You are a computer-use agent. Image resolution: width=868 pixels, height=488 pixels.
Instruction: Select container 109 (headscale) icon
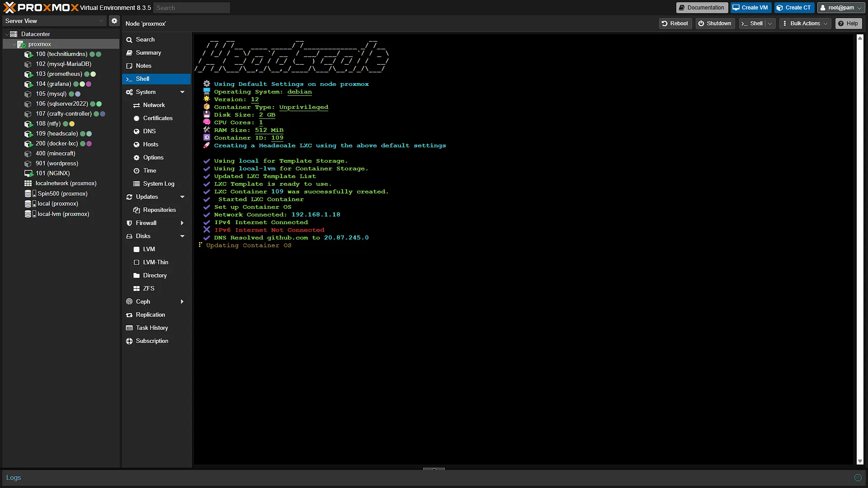tap(28, 134)
